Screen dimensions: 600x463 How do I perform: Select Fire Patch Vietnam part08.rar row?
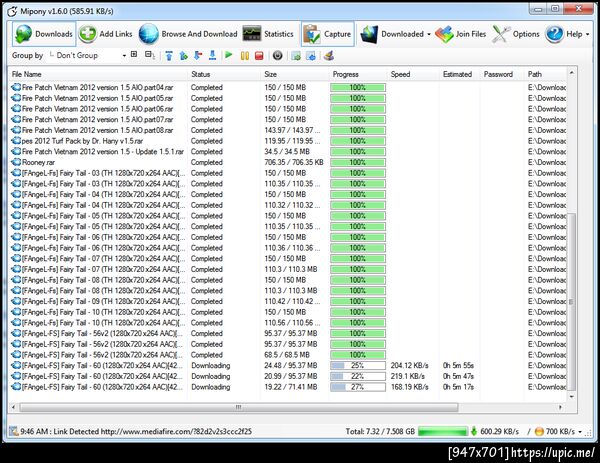pyautogui.click(x=288, y=130)
